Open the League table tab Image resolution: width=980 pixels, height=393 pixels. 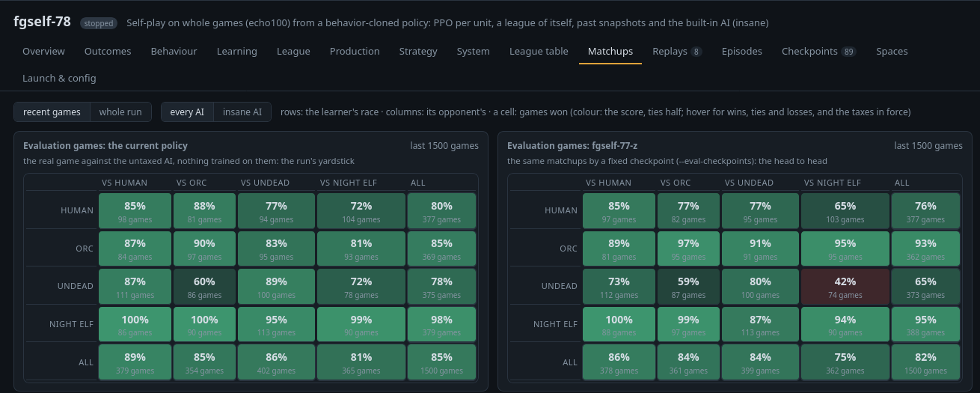(x=539, y=52)
